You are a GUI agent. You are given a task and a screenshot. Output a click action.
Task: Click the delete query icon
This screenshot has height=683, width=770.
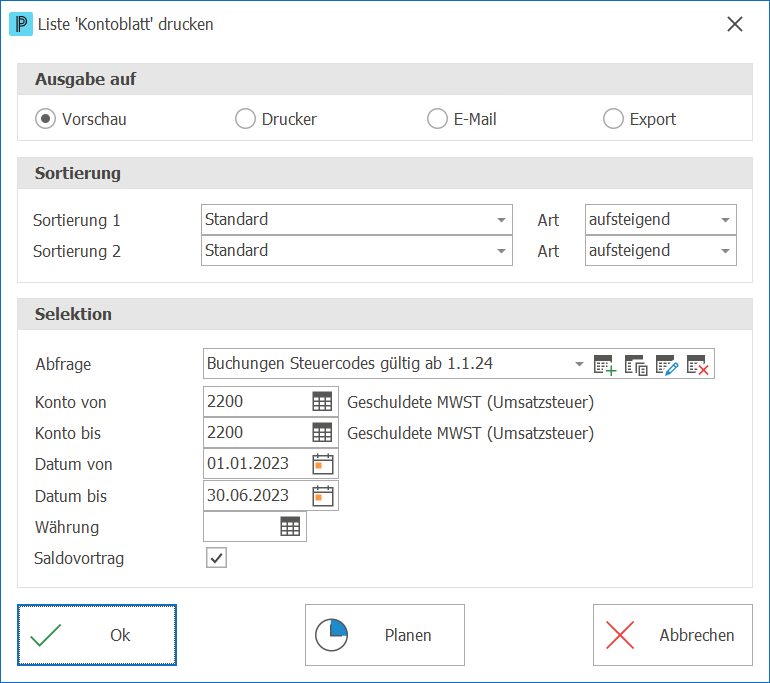pos(697,365)
